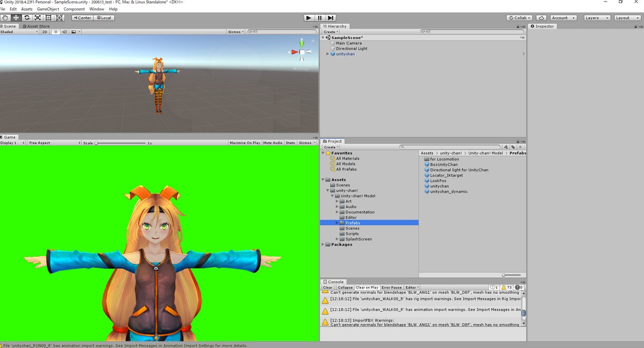Toggle scene lighting sun icon
Screen dimensions: 644x348
coord(56,32)
